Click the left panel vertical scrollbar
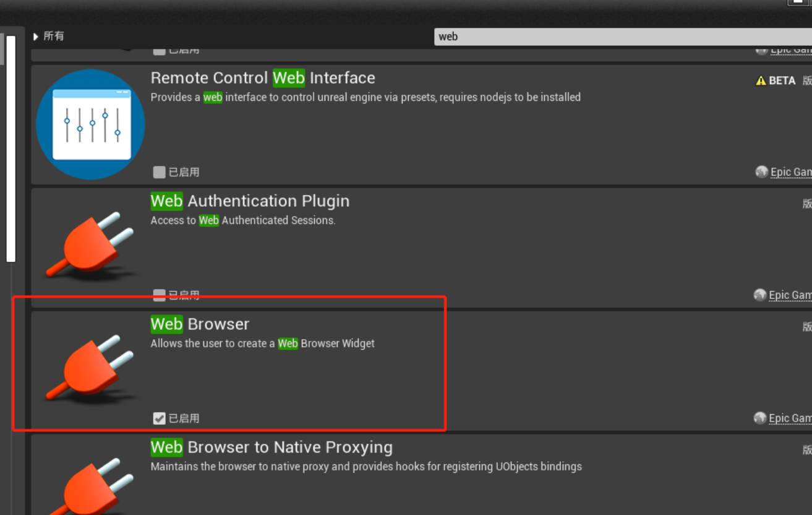Viewport: 812px width, 515px height. 11,149
